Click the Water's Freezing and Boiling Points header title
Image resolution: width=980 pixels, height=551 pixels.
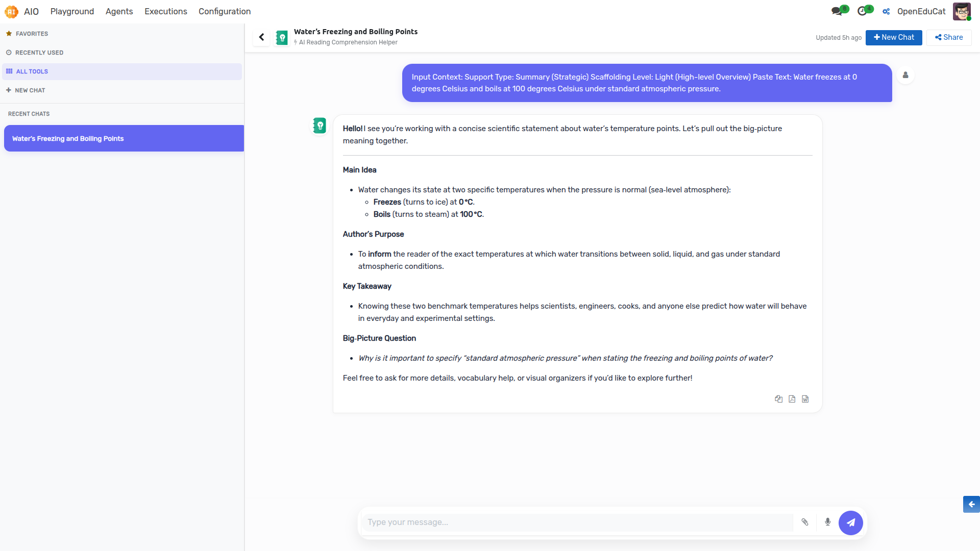(x=356, y=32)
